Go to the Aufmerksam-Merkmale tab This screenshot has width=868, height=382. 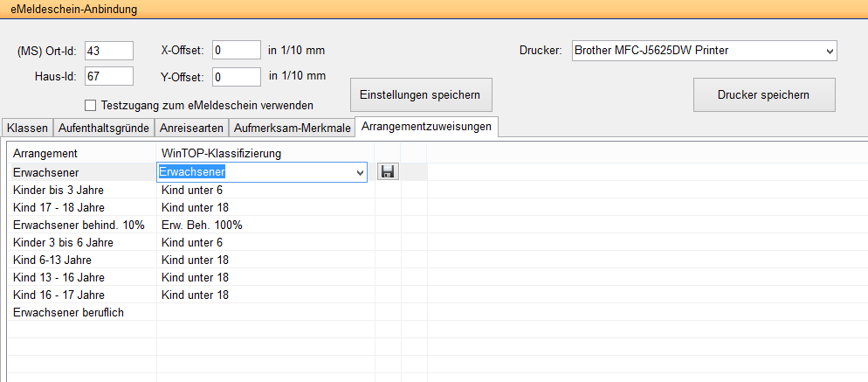coord(292,128)
